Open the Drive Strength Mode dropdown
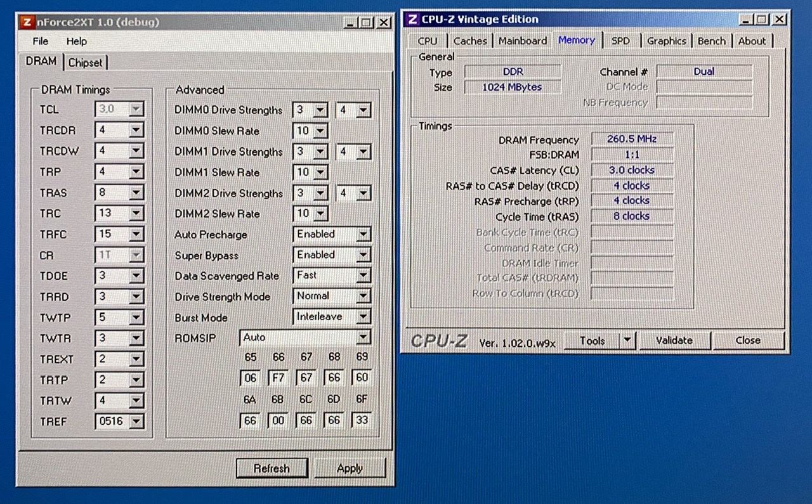Viewport: 812px width, 504px height. click(x=332, y=296)
